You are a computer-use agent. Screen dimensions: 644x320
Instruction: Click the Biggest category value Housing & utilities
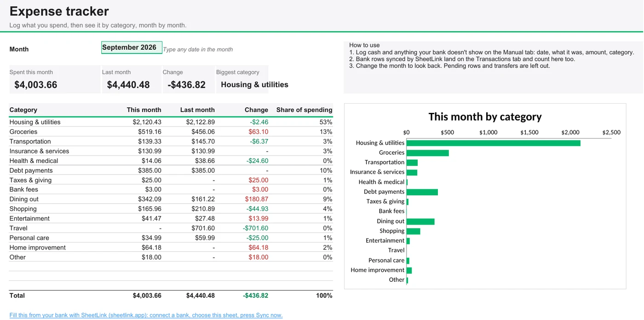coord(254,85)
